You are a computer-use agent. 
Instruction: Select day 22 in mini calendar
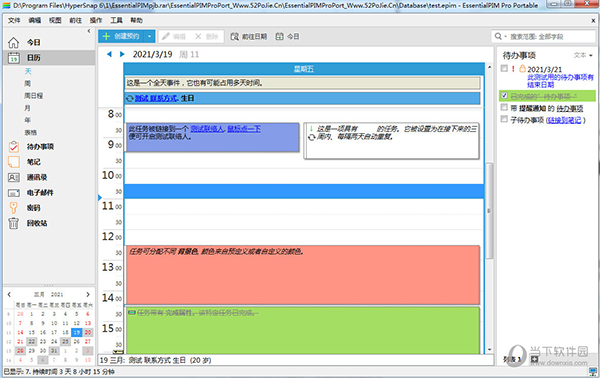[31, 341]
